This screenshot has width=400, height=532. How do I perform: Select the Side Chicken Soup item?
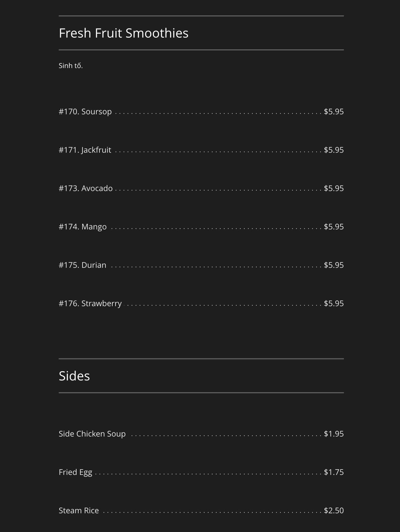pos(92,434)
